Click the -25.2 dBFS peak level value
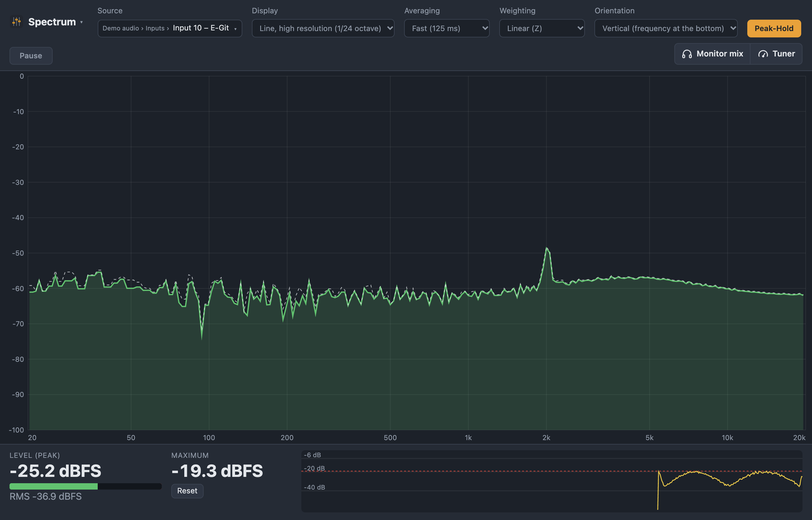The width and height of the screenshot is (812, 520). [55, 471]
